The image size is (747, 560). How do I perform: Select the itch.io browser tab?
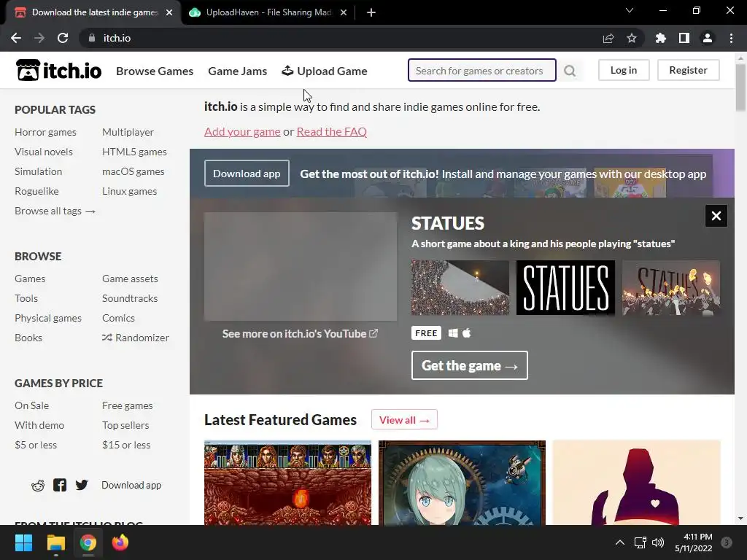point(93,12)
